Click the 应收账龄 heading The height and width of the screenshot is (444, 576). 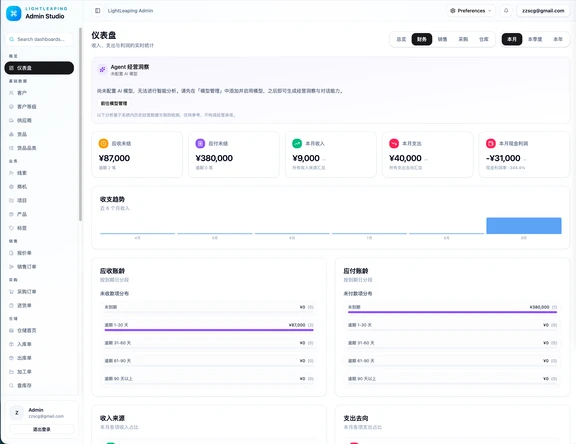pos(112,271)
